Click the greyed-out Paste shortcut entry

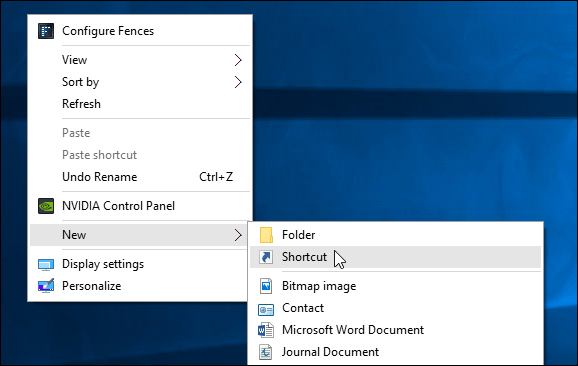pos(140,155)
